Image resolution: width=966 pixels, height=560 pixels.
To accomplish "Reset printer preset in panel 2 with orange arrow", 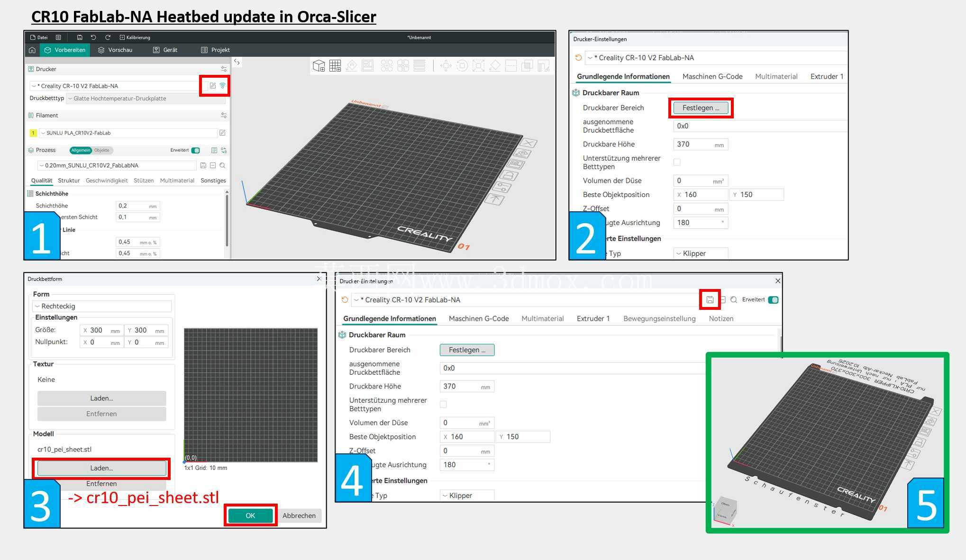I will 578,58.
